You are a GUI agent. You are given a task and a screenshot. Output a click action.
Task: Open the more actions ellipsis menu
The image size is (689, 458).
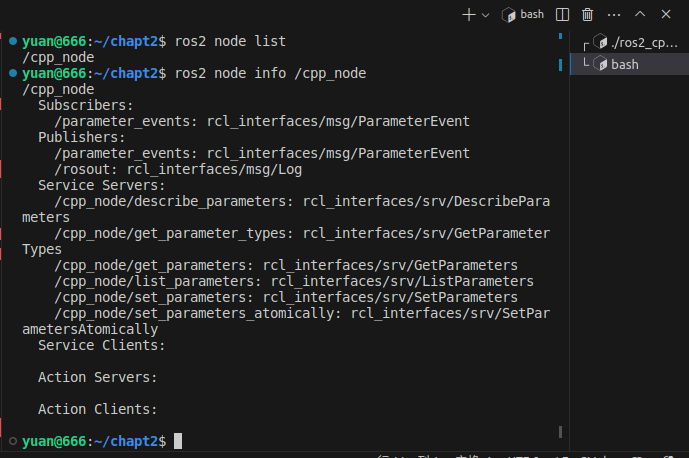coord(614,15)
